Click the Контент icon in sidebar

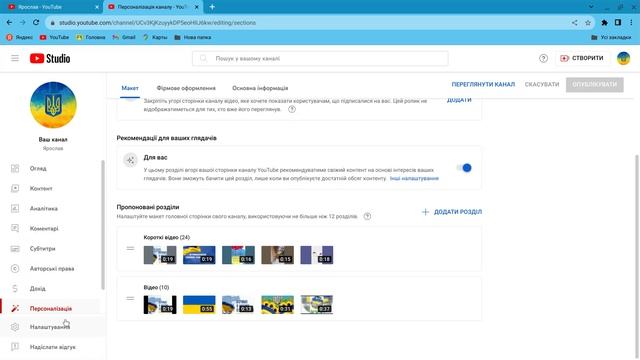[x=15, y=188]
